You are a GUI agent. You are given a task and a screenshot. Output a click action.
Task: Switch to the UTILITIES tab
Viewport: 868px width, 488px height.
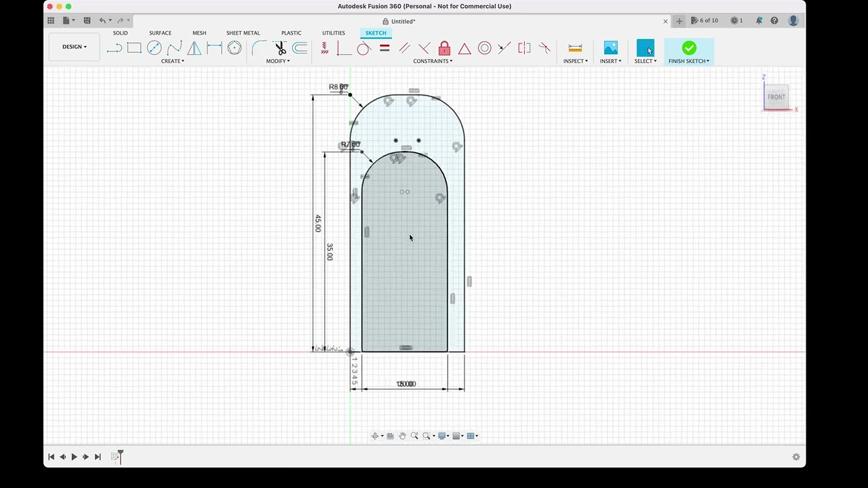[333, 33]
